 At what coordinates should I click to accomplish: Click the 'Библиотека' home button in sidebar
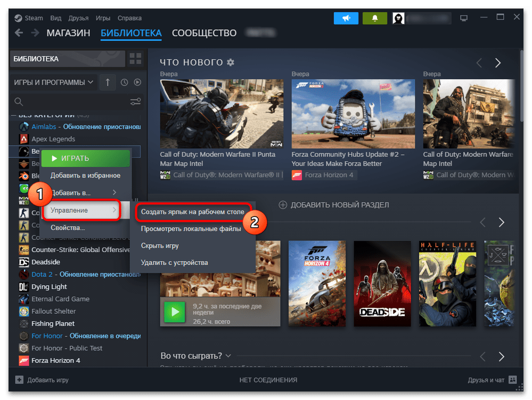[x=68, y=59]
